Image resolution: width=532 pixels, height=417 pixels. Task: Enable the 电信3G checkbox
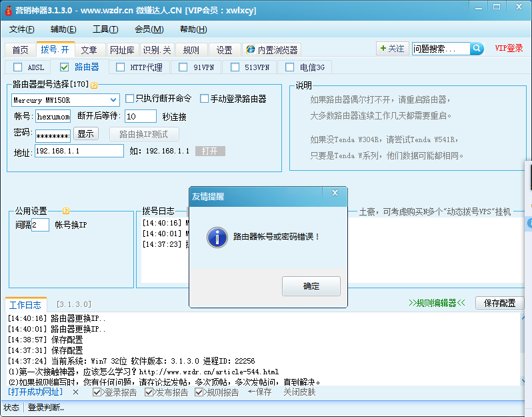pos(290,67)
